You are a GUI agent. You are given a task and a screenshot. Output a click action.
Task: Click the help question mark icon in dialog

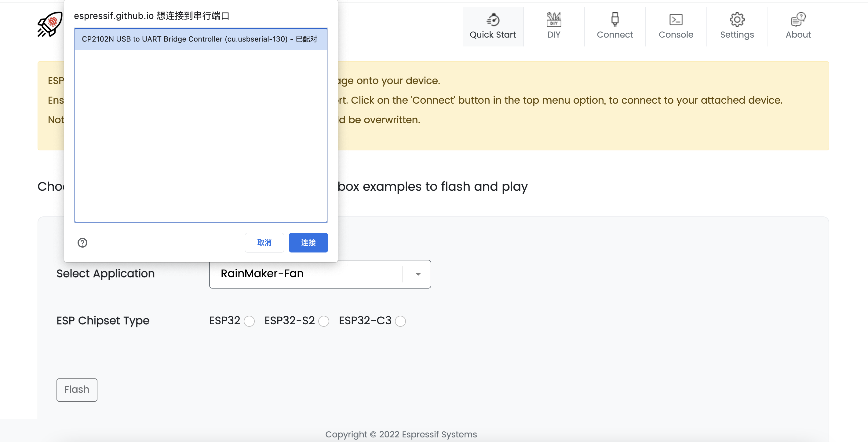pos(82,242)
